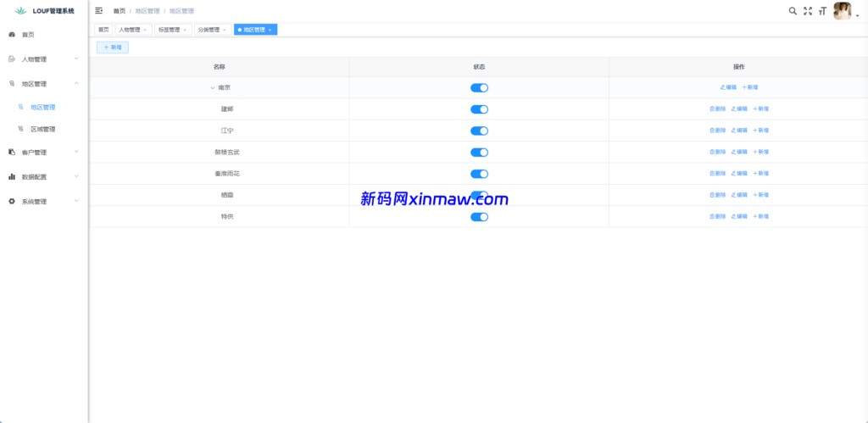Image resolution: width=868 pixels, height=423 pixels.
Task: Delete the 建邺 row
Action: pos(717,109)
